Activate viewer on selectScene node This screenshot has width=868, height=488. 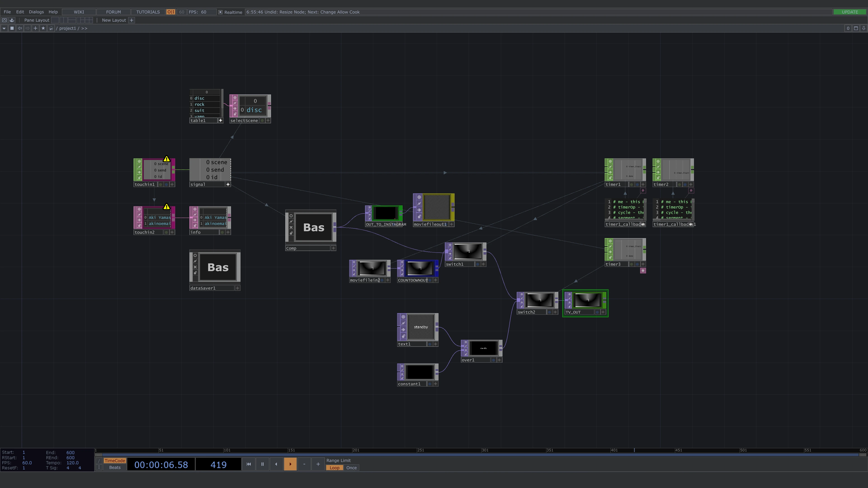coord(268,121)
